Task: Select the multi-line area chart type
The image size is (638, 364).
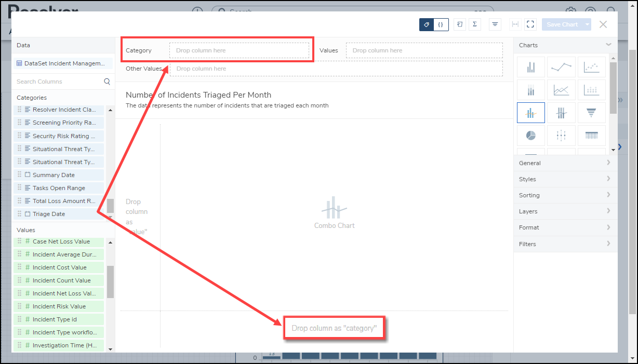Action: pos(561,90)
